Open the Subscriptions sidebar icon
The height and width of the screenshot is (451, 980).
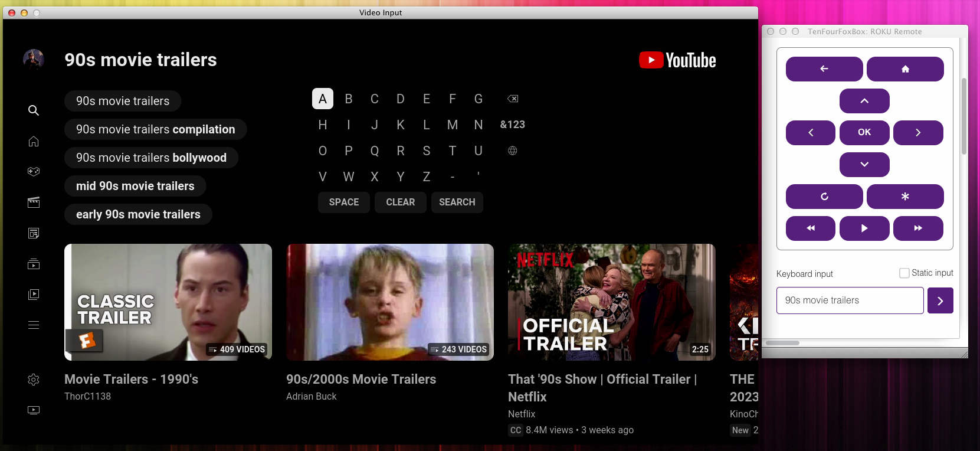pyautogui.click(x=34, y=264)
